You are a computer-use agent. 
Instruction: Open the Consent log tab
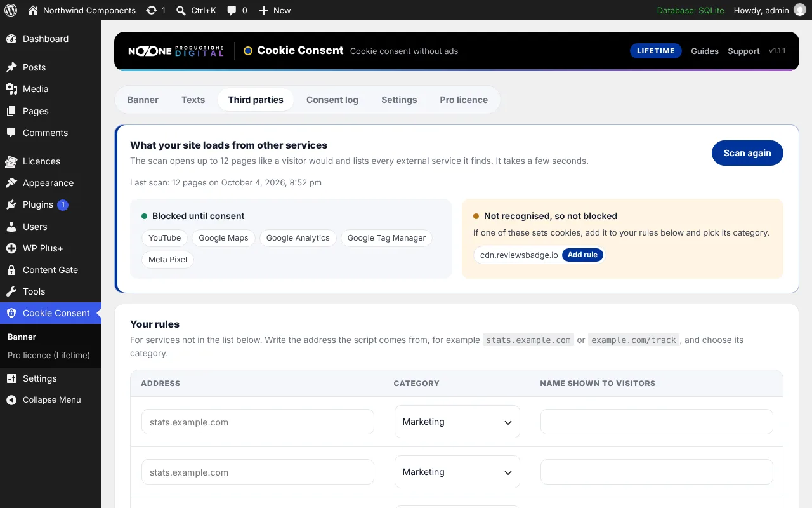(x=332, y=100)
